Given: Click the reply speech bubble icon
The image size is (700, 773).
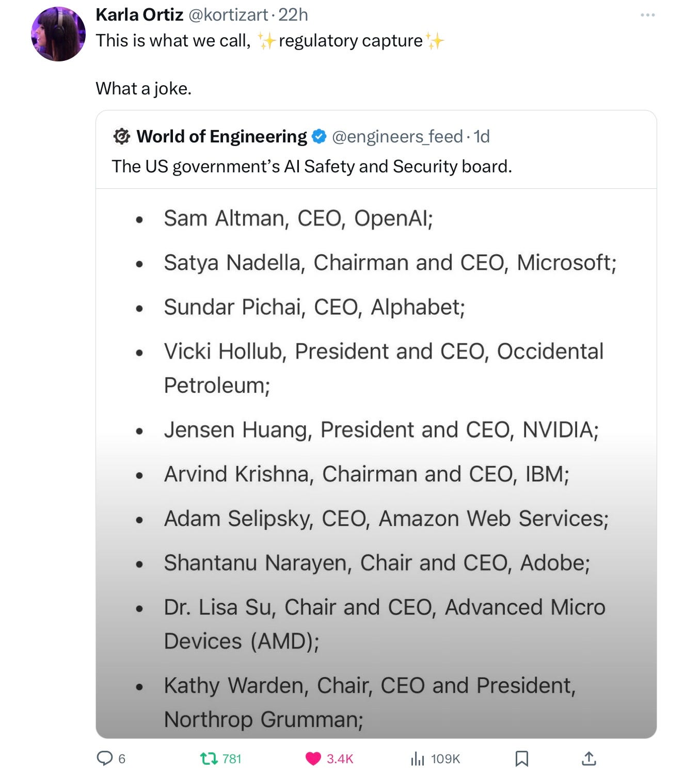Looking at the screenshot, I should click(105, 758).
